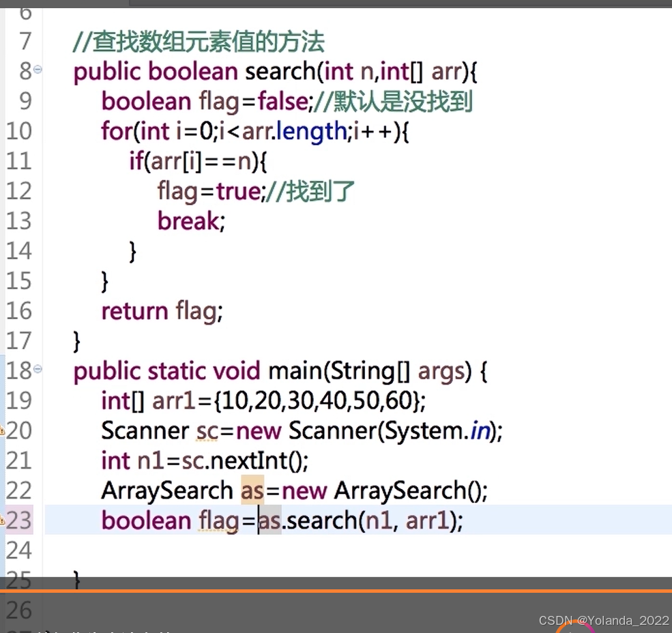
Task: Click line number 17 in the gutter
Action: pyautogui.click(x=19, y=341)
